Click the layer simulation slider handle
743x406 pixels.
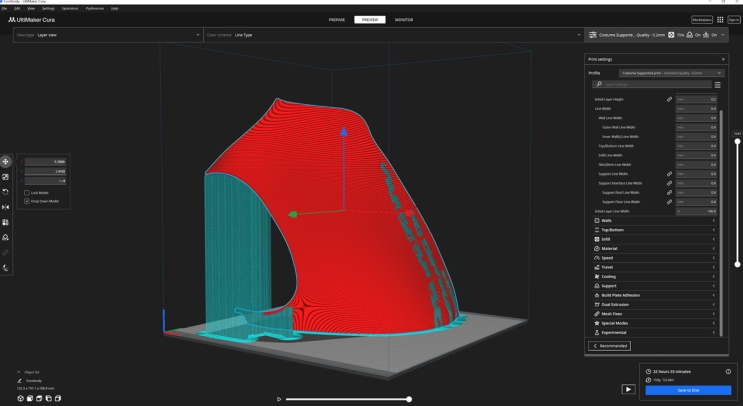point(409,399)
